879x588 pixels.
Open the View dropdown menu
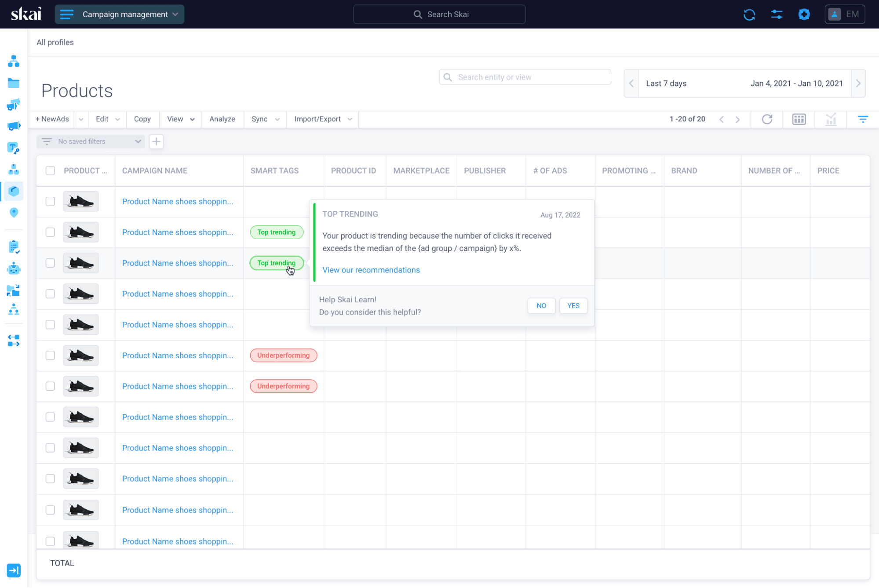click(180, 119)
